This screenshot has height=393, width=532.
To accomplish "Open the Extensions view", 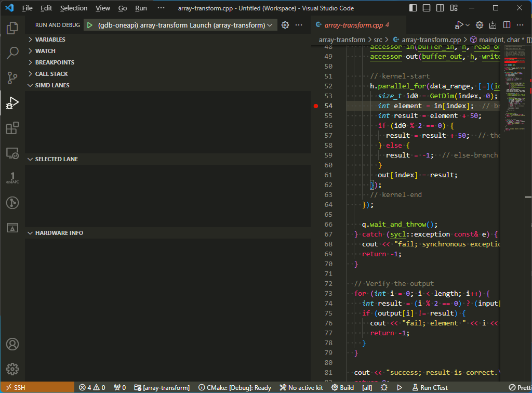I will (12, 128).
